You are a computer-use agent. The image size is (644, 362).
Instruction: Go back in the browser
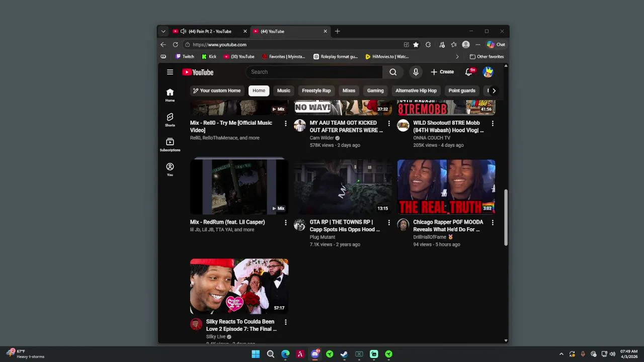click(x=163, y=44)
